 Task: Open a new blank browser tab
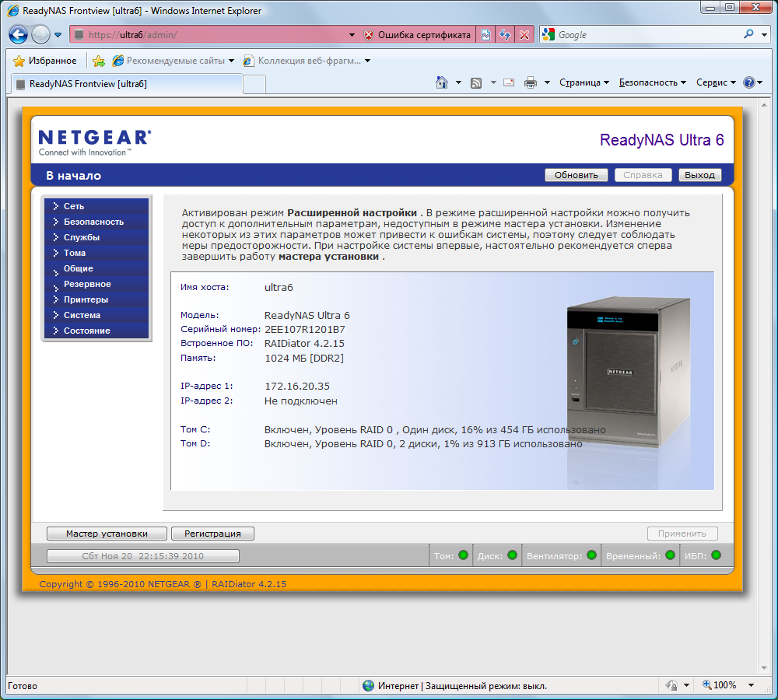(254, 84)
